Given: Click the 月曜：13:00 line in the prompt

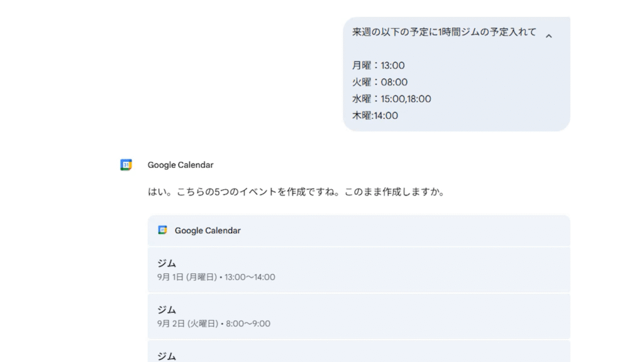Looking at the screenshot, I should pos(378,65).
